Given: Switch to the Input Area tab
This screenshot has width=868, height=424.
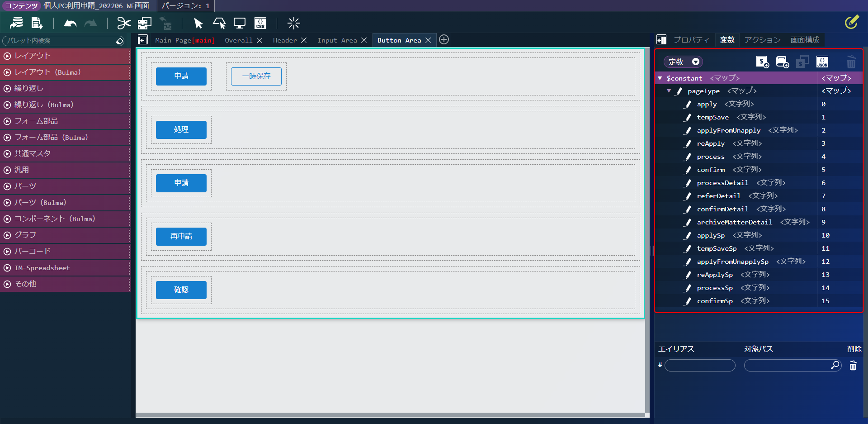Looking at the screenshot, I should pos(337,40).
